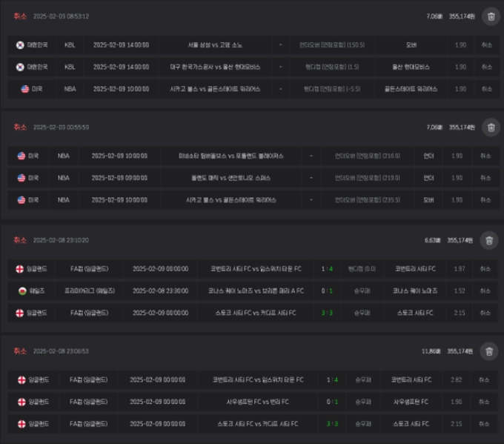Screen dimensions: 504x444
Task: Delete the bet slip from 2025-02-09 08:53:12
Action: 491,16
